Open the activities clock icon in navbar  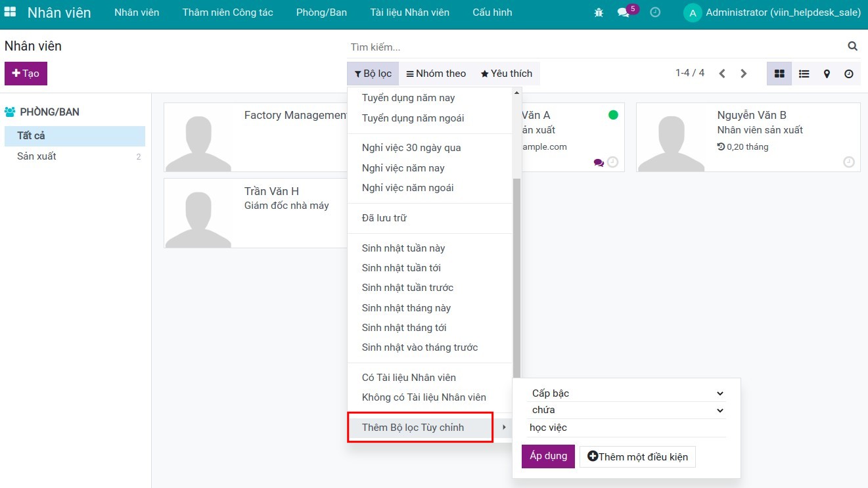pos(655,12)
